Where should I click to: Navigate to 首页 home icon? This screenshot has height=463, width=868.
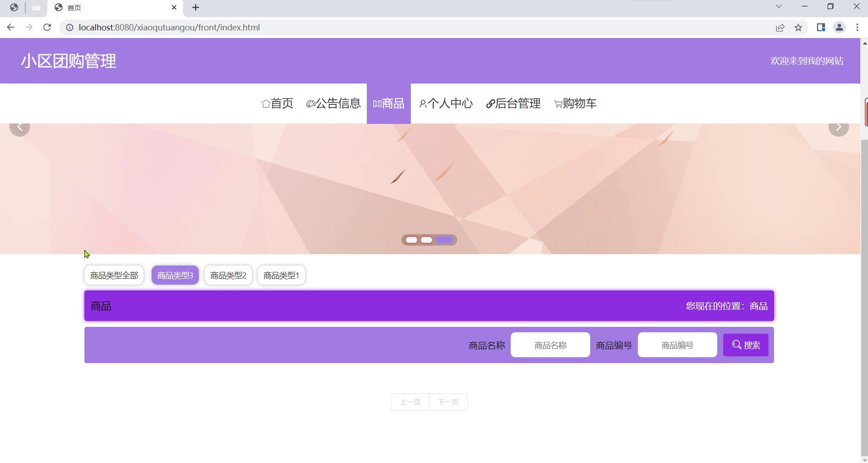[x=266, y=104]
